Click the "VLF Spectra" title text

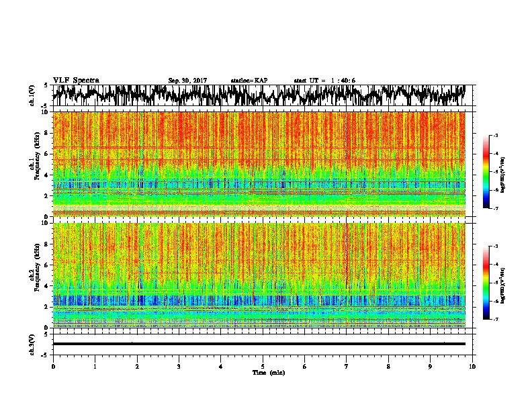tap(76, 81)
